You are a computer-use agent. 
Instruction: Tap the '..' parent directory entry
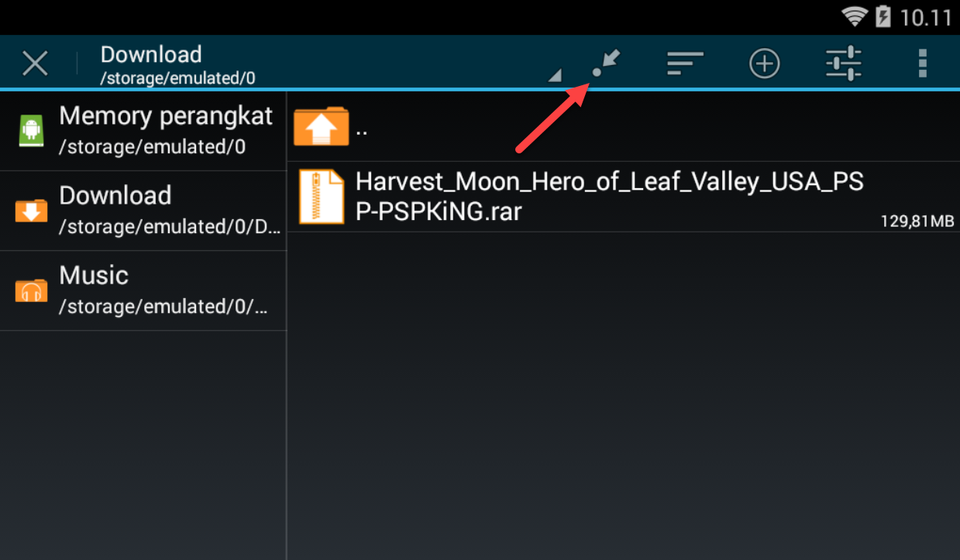624,126
